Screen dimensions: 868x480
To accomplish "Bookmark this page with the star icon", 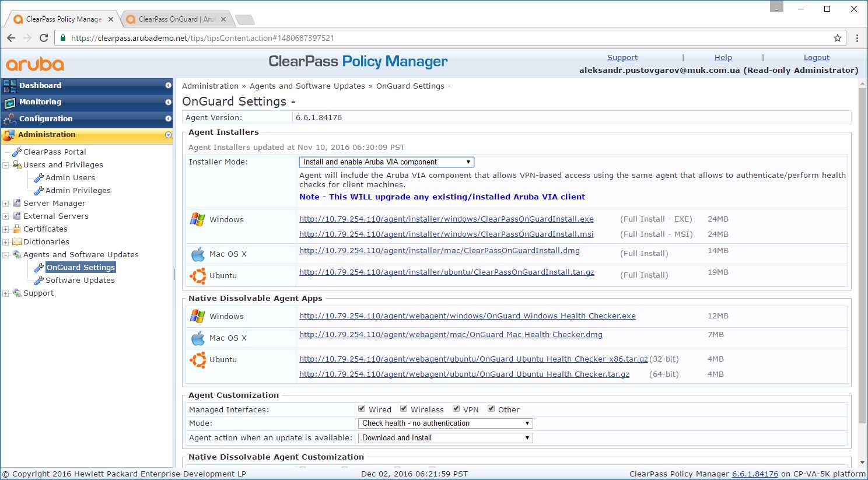I will tap(838, 38).
